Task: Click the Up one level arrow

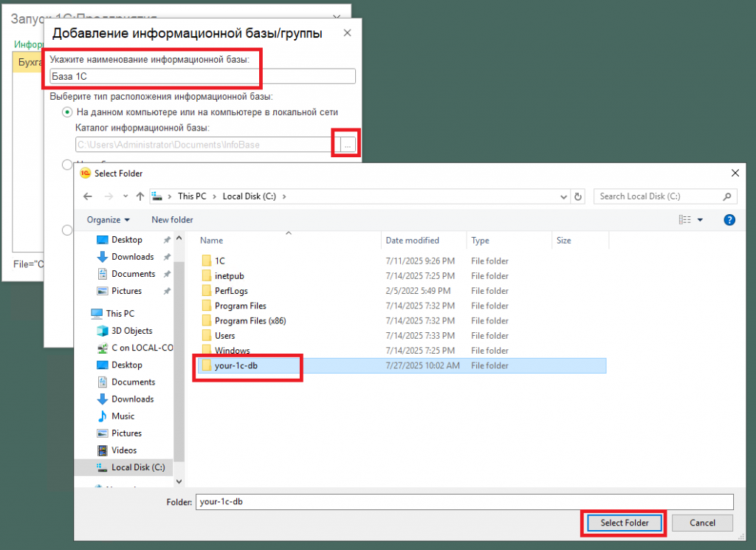Action: pos(140,196)
